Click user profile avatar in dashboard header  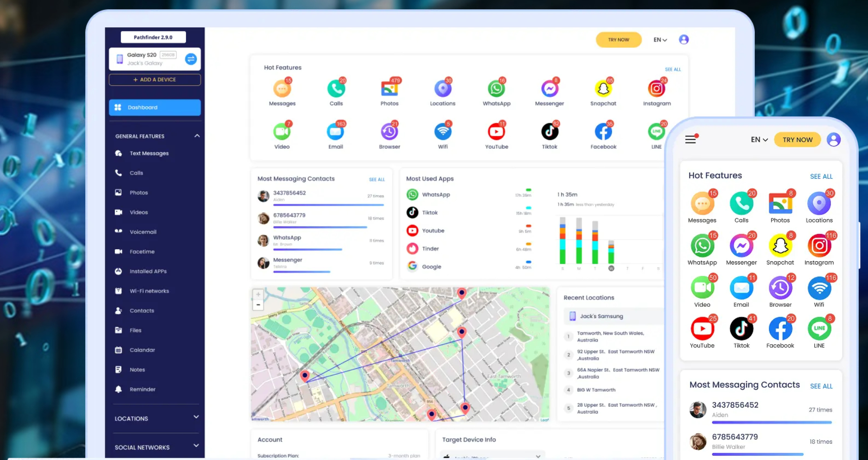tap(683, 39)
